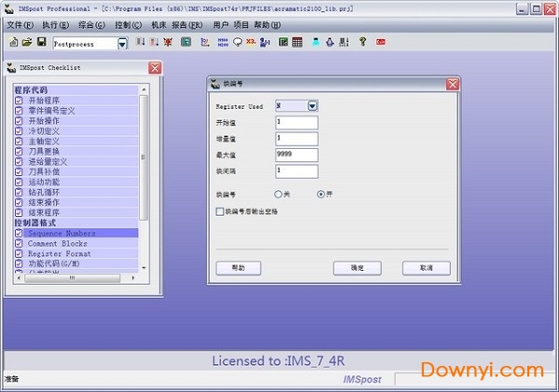The width and height of the screenshot is (559, 392).
Task: Open the 机床 menu
Action: pyautogui.click(x=158, y=25)
